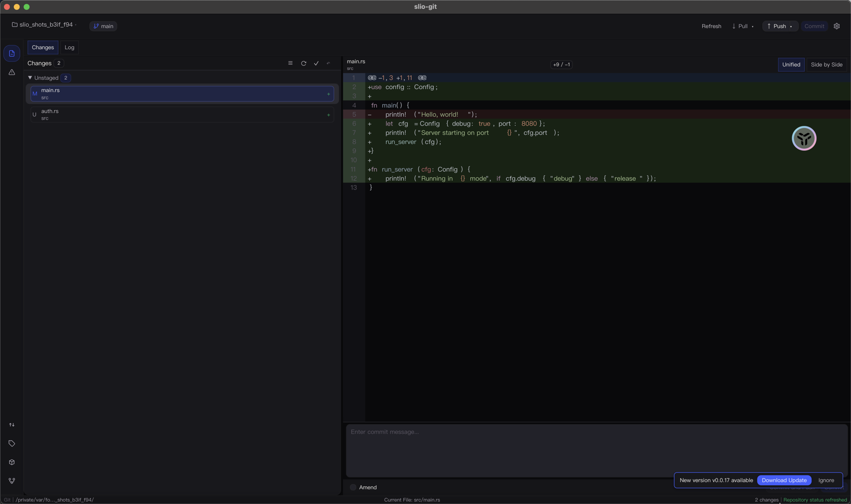This screenshot has height=504, width=851.
Task: Switch to the Log tab
Action: tap(69, 47)
